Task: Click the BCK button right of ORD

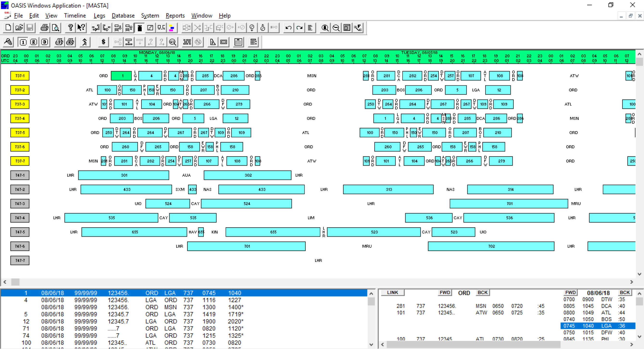Action: click(483, 292)
